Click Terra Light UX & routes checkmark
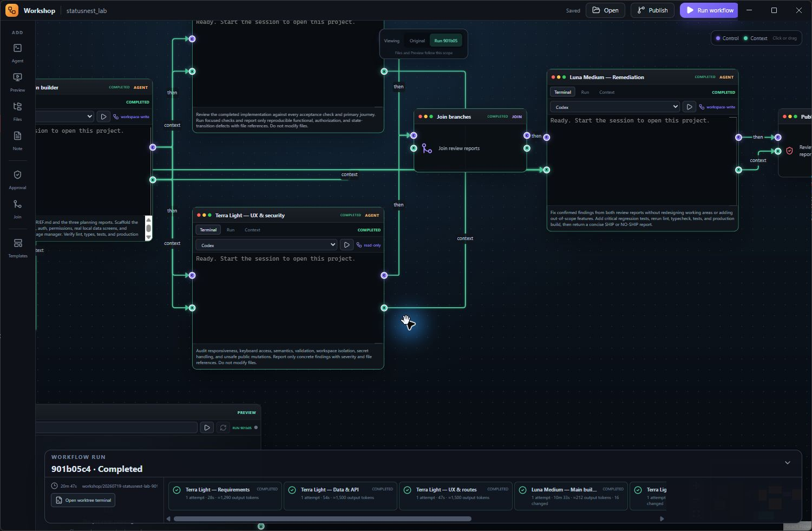 point(407,490)
